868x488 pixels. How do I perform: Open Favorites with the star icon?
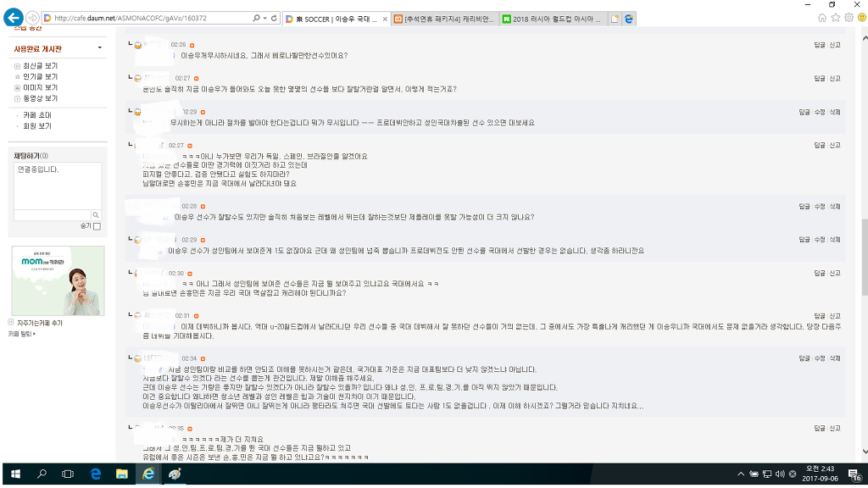[836, 18]
